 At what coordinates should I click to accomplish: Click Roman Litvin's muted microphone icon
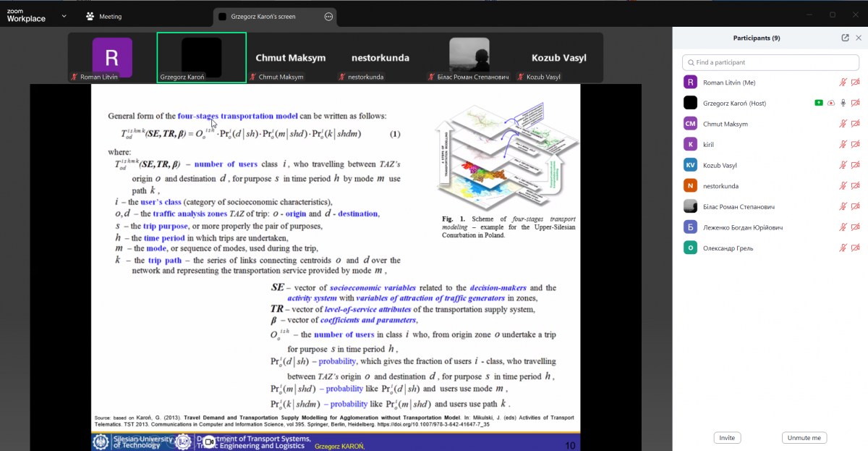pos(843,83)
